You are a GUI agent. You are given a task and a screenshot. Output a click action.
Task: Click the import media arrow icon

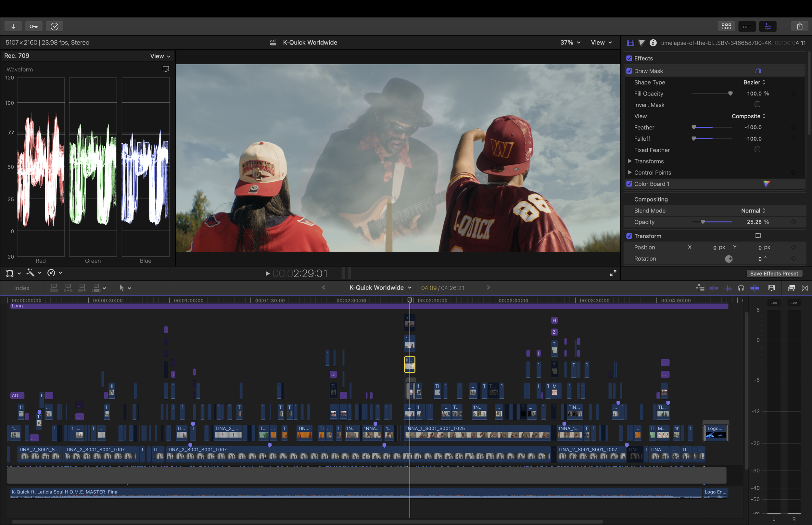click(13, 26)
